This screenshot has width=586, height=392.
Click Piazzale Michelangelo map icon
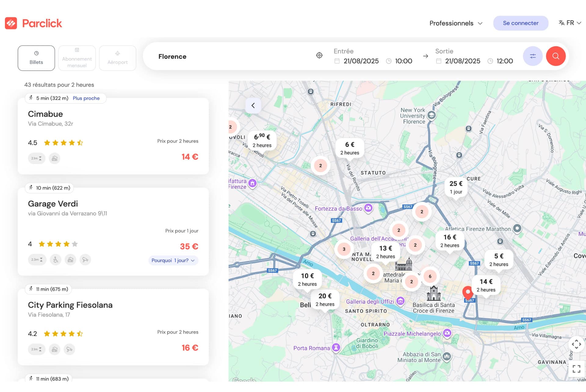pyautogui.click(x=447, y=333)
